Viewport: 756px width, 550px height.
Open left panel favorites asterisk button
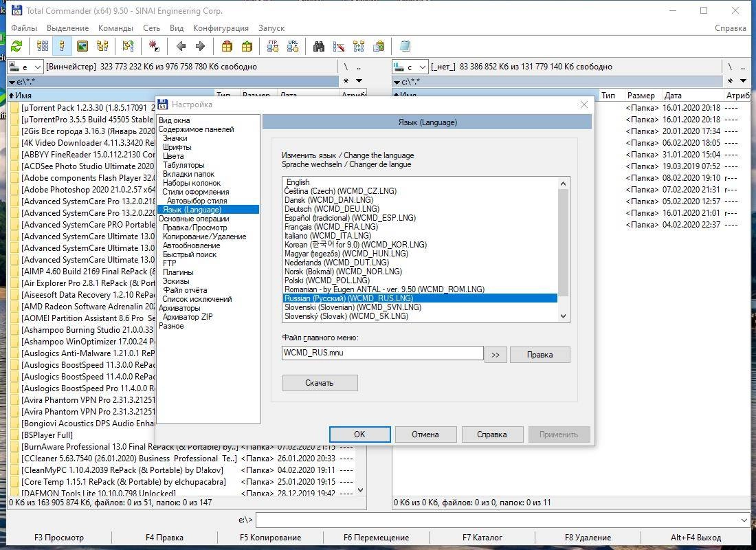[346, 81]
